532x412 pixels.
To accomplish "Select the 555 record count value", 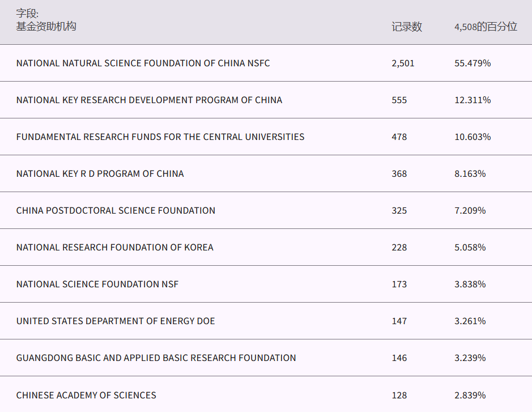I will 399,100.
